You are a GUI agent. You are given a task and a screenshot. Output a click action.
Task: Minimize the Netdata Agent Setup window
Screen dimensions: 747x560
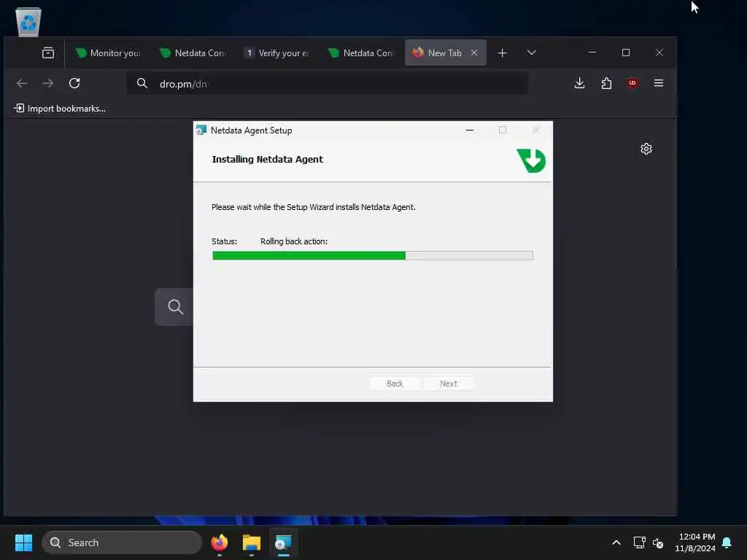[470, 130]
